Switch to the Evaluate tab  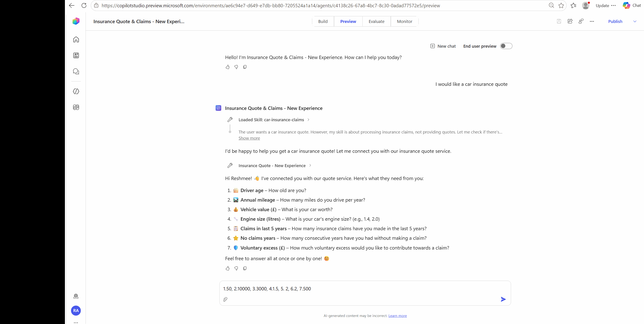376,22
